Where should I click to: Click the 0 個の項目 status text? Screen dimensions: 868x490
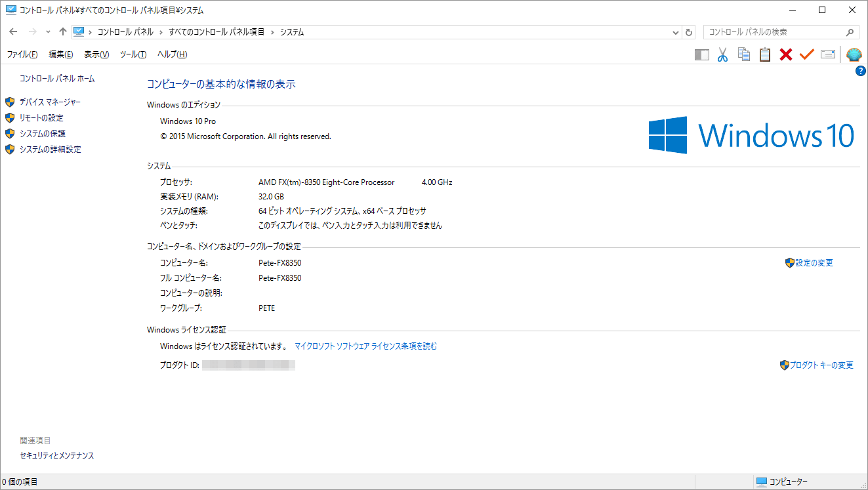(x=20, y=482)
